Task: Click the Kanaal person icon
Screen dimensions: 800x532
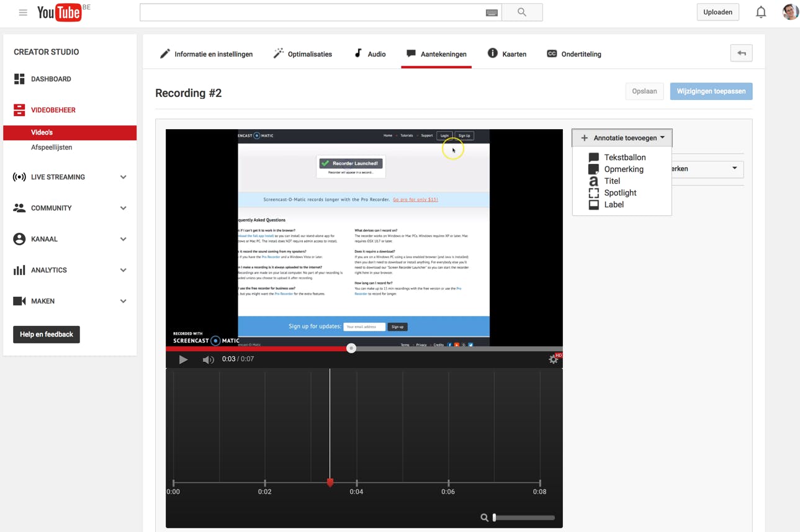Action: (19, 239)
